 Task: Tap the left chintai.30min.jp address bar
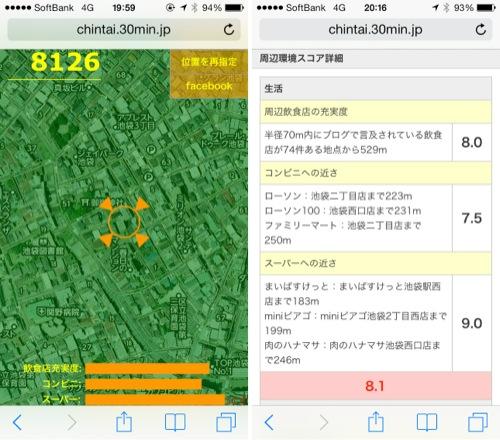point(124,30)
